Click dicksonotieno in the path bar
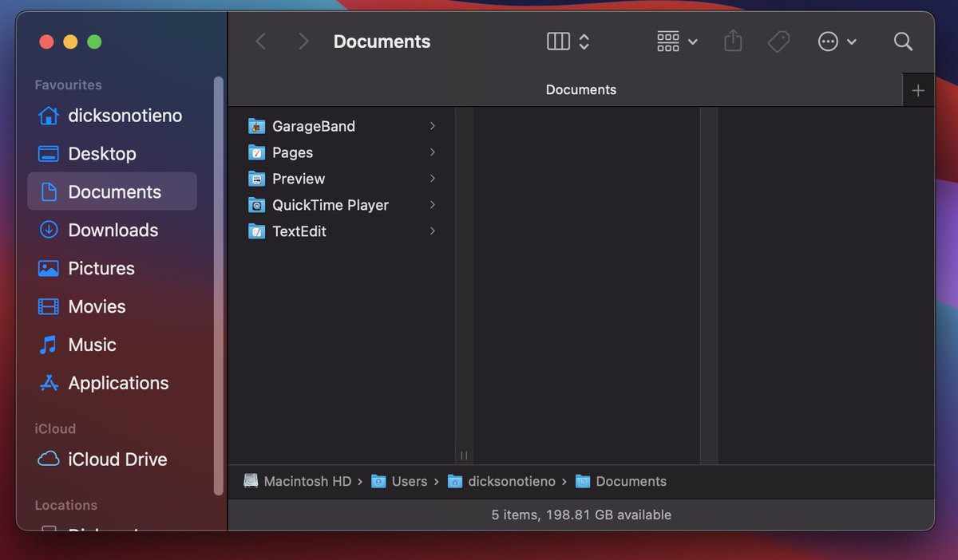The image size is (958, 560). (501, 481)
